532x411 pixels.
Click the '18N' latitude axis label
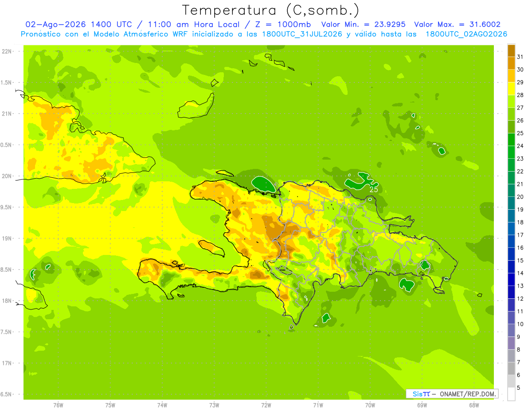pos(7,301)
